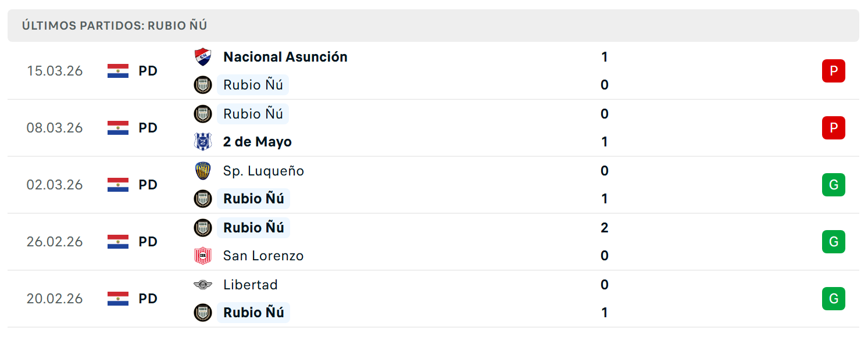Open the 2 de Mayo team link
The image size is (868, 337).
(258, 142)
